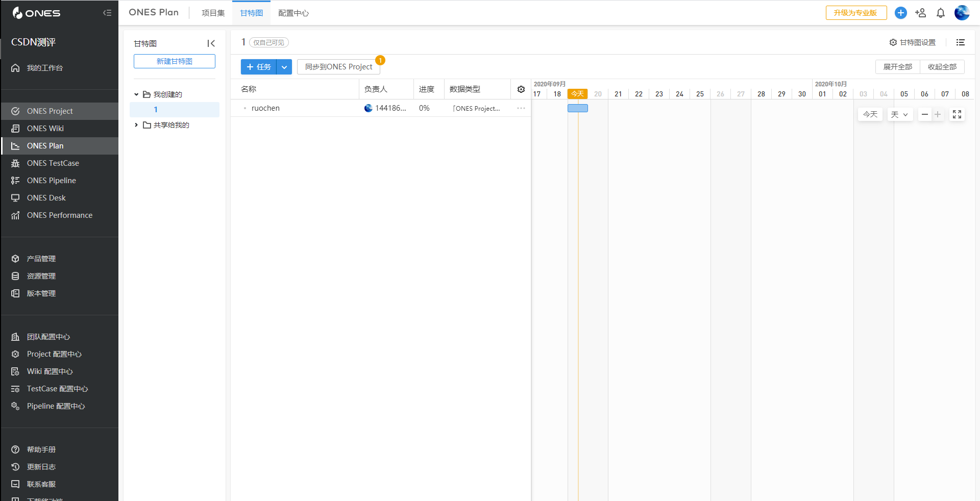Collapse the 甘特图 list panel
This screenshot has height=501, width=980.
(x=211, y=43)
